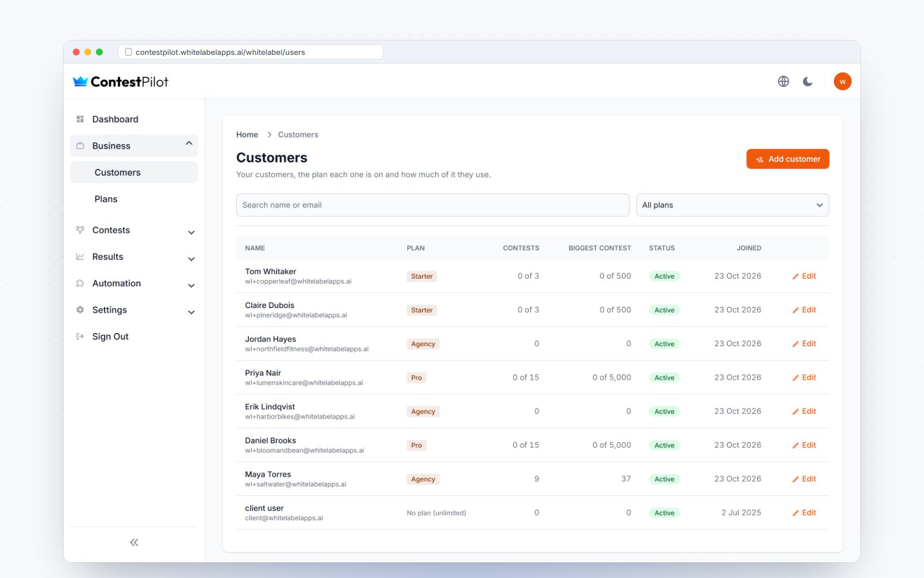Select Sign Out in sidebar

point(134,336)
